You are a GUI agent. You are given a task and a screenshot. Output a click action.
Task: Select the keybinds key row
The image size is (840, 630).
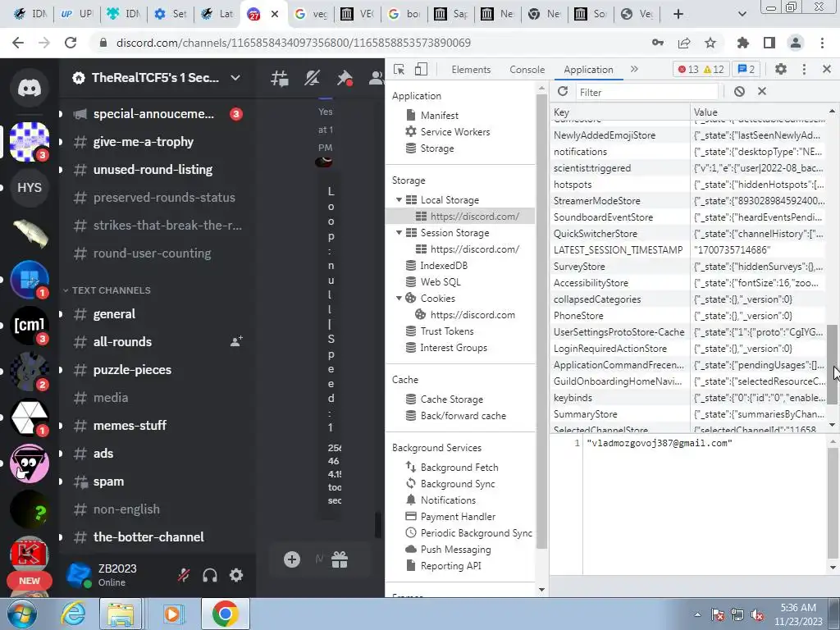tap(687, 398)
